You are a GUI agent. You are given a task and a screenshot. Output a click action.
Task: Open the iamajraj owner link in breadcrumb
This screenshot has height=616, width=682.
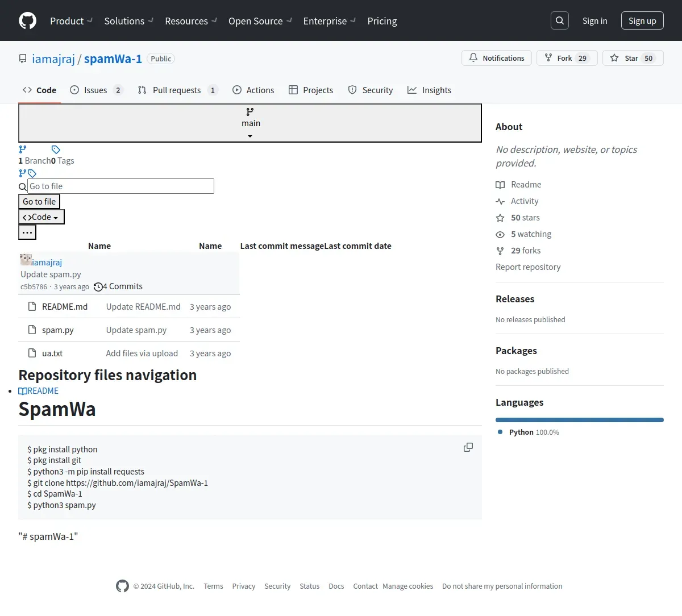tap(53, 59)
